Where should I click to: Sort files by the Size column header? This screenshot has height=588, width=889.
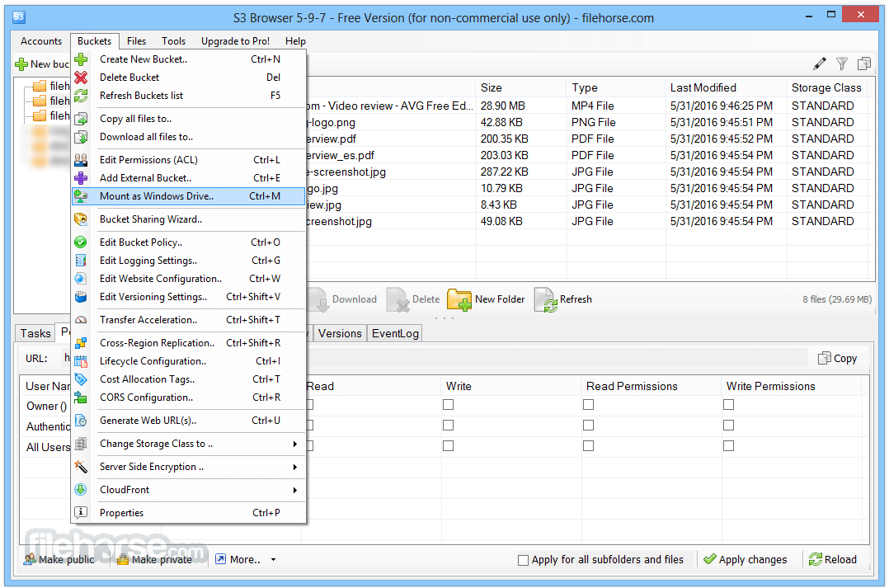coord(521,88)
